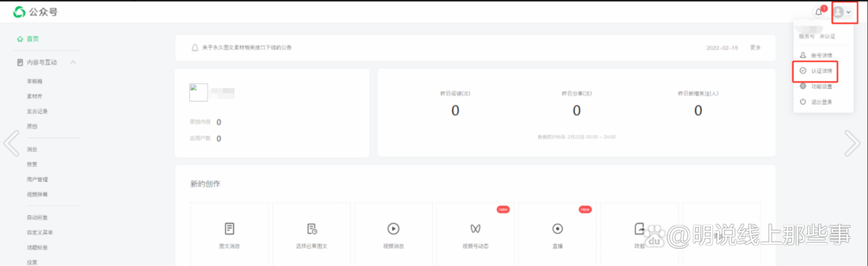Create a new 图文消息 via its icon

point(229,229)
